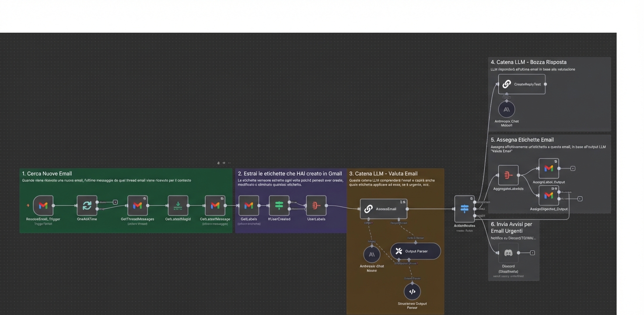Viewport: 644px width, 315px height.
Task: Select the blue ActionRoutes switch node
Action: click(464, 209)
